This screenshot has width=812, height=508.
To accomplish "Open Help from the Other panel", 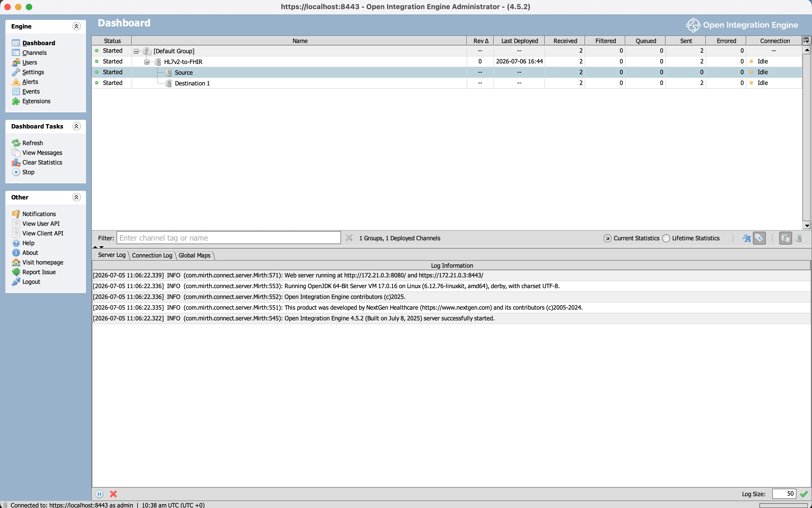I will click(28, 243).
